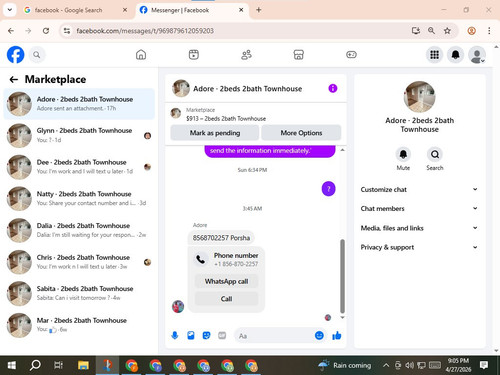Open Glynn - 2beds 2bath Townhouse chat

pos(79,135)
